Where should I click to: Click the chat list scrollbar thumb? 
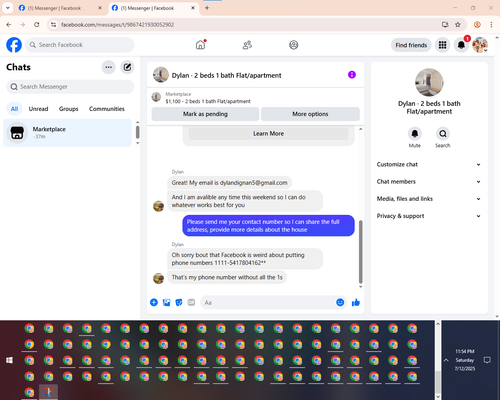click(138, 132)
